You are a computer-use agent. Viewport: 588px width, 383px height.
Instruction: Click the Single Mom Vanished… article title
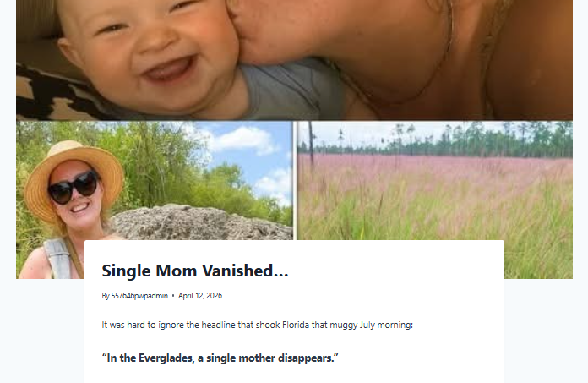coord(195,271)
